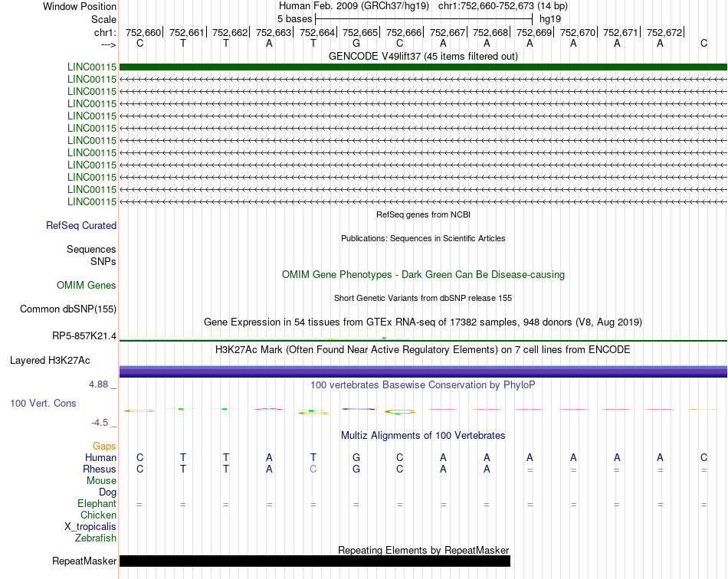Open the GENCODE V49lift37 track title

pyautogui.click(x=423, y=56)
